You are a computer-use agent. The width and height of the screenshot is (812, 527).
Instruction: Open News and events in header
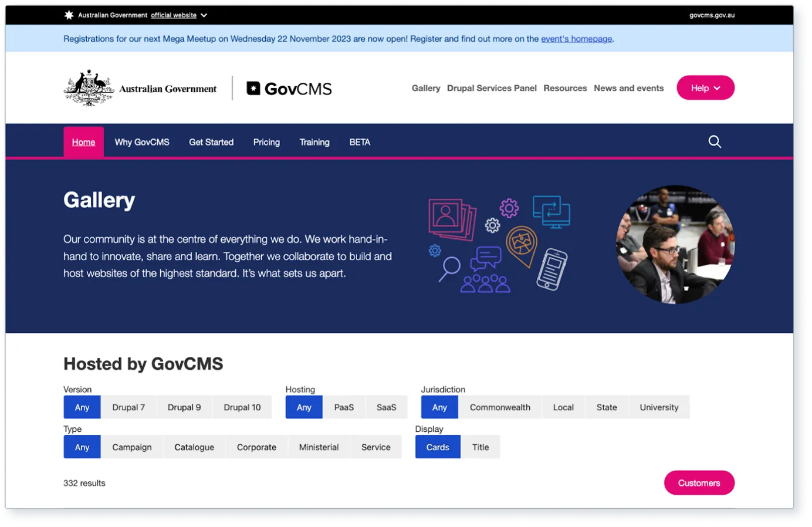click(628, 88)
